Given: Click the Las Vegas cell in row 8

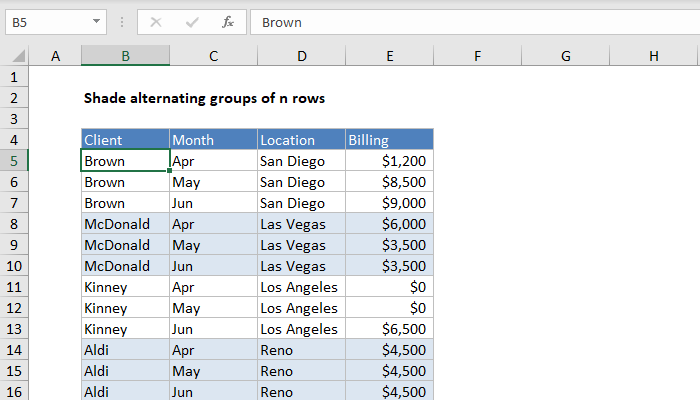Looking at the screenshot, I should (301, 224).
